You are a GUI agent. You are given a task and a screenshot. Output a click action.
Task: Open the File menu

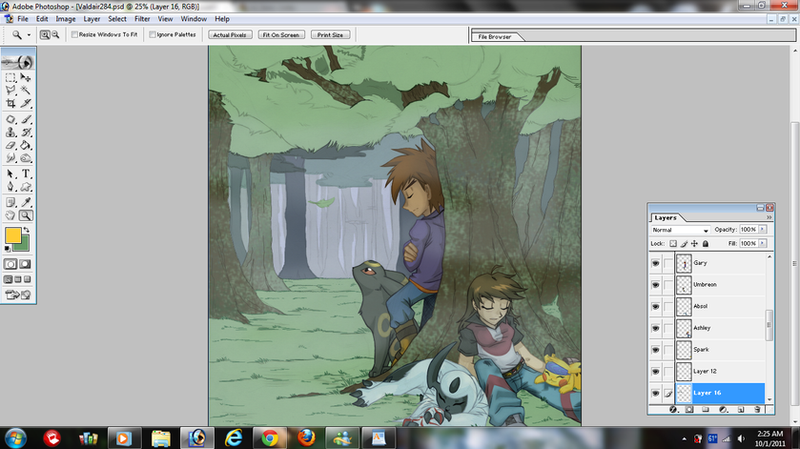pyautogui.click(x=23, y=19)
